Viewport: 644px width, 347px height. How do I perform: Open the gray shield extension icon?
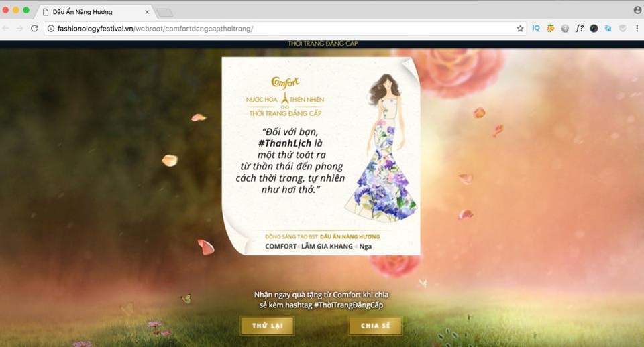[623, 28]
